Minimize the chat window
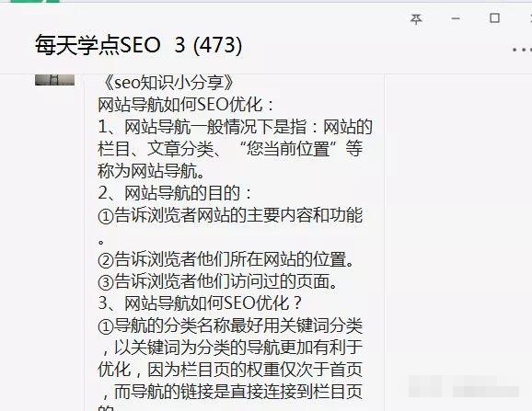 456,18
